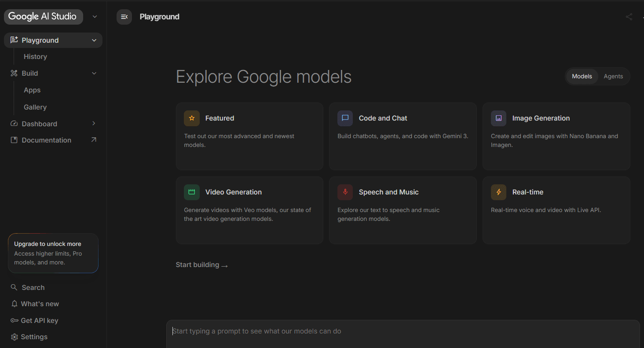
Task: Click 'Access higher limits, Pro models' text
Action: 48,258
